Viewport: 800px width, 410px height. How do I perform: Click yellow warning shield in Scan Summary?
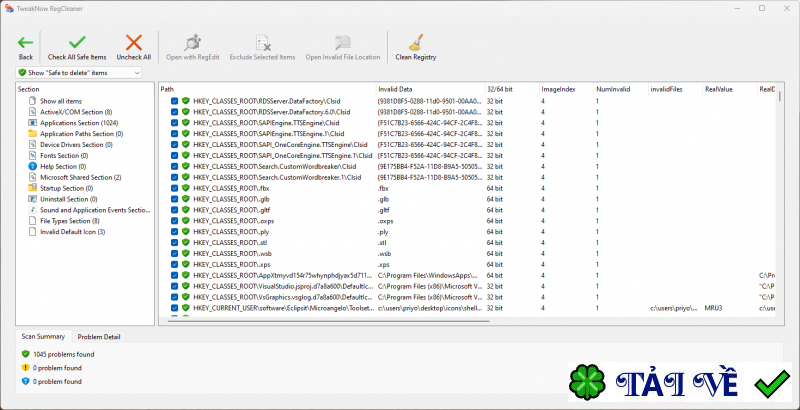(x=26, y=368)
